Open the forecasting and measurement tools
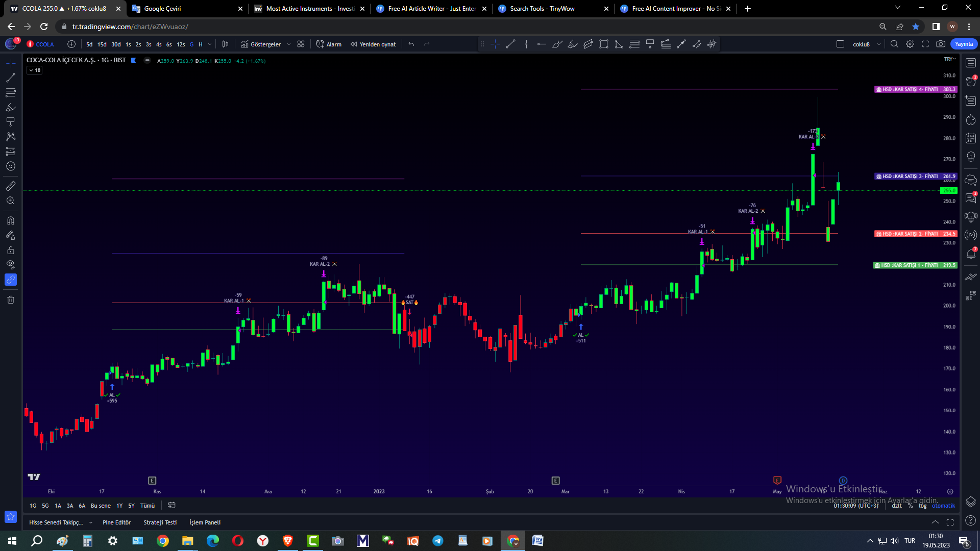The image size is (980, 551). [x=11, y=152]
